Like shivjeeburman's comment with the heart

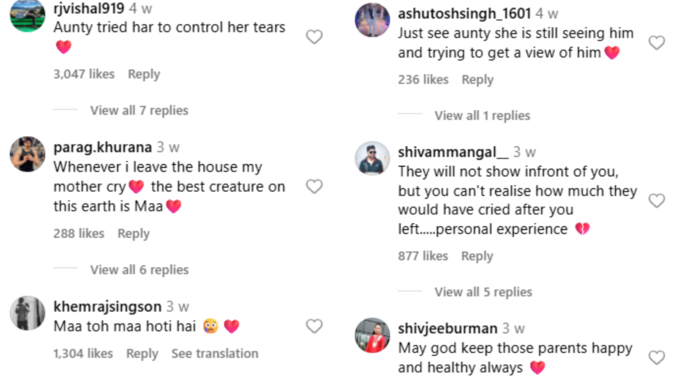click(657, 357)
